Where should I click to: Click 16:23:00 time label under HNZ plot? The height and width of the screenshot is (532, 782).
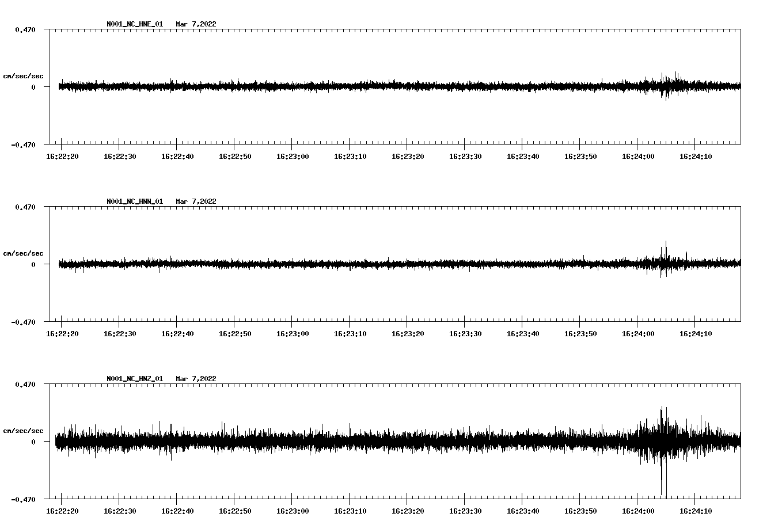(x=293, y=511)
